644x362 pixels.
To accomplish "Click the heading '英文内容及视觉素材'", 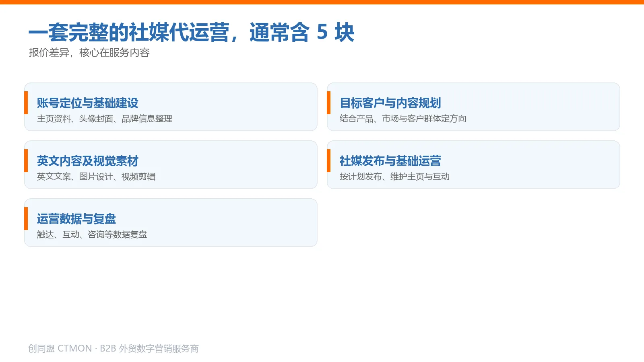I will [x=87, y=161].
